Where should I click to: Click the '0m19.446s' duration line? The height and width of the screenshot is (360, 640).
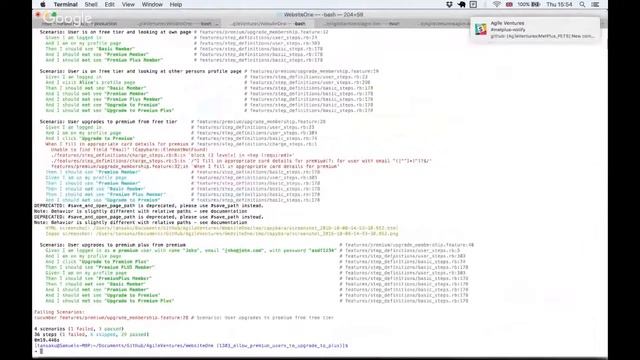pos(47,340)
